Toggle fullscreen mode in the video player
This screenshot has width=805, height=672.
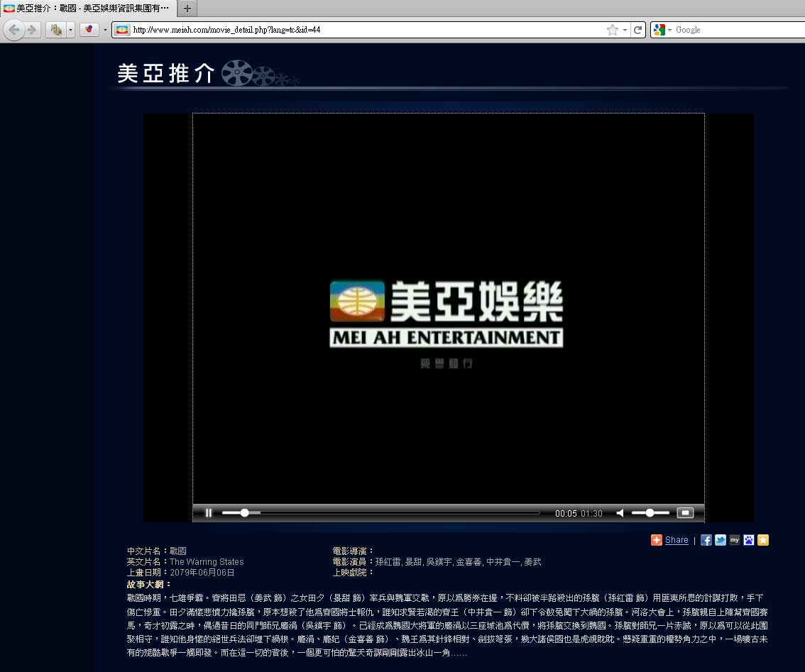click(684, 512)
